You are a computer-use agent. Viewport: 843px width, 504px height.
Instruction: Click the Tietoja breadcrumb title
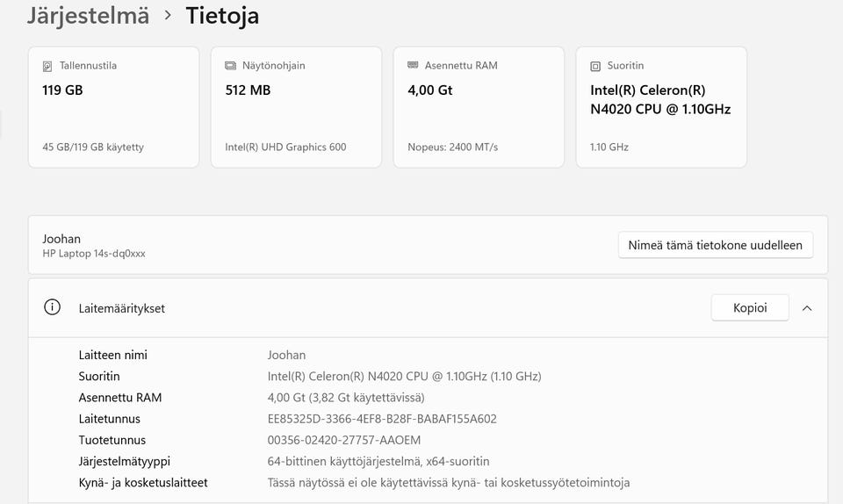(x=222, y=16)
